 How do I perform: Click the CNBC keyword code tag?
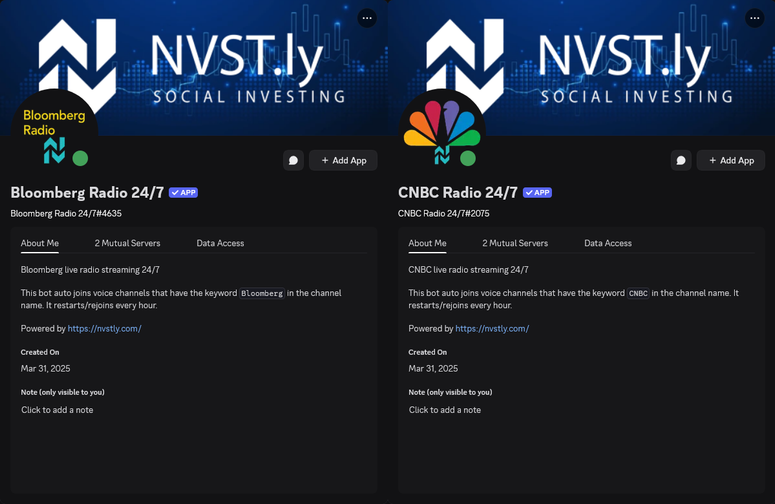pyautogui.click(x=638, y=293)
